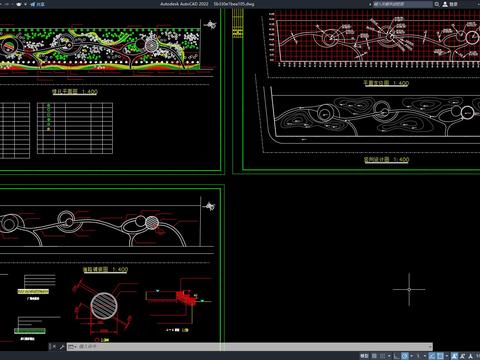
Task: Open the quick access toolbar dropdown arrow
Action: pos(25,4)
